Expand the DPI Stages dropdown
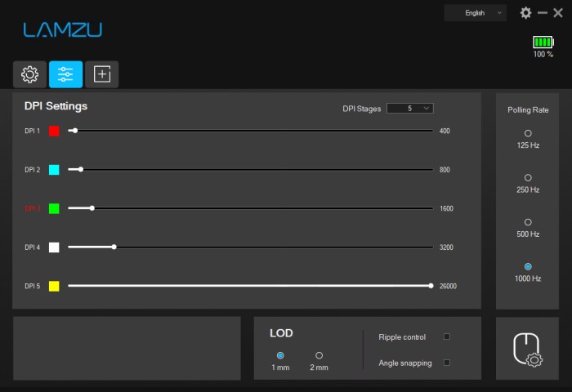 (x=409, y=108)
